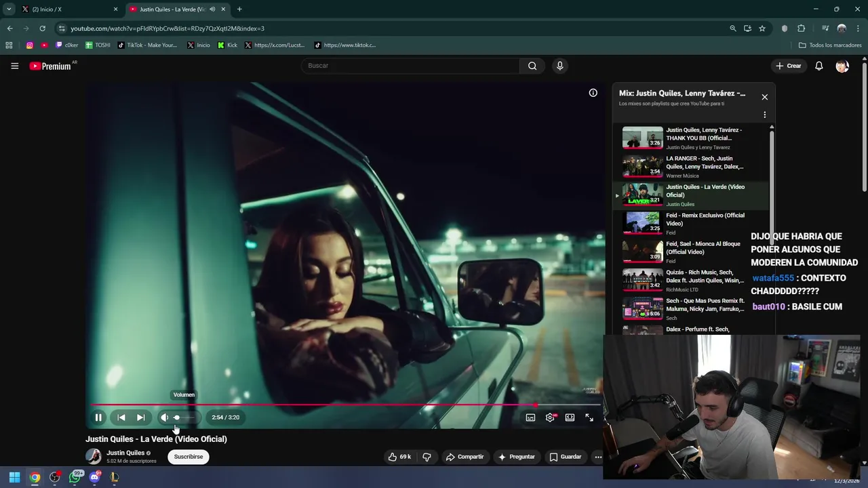Open the Kick bookmark
Image resolution: width=868 pixels, height=488 pixels.
coord(227,45)
